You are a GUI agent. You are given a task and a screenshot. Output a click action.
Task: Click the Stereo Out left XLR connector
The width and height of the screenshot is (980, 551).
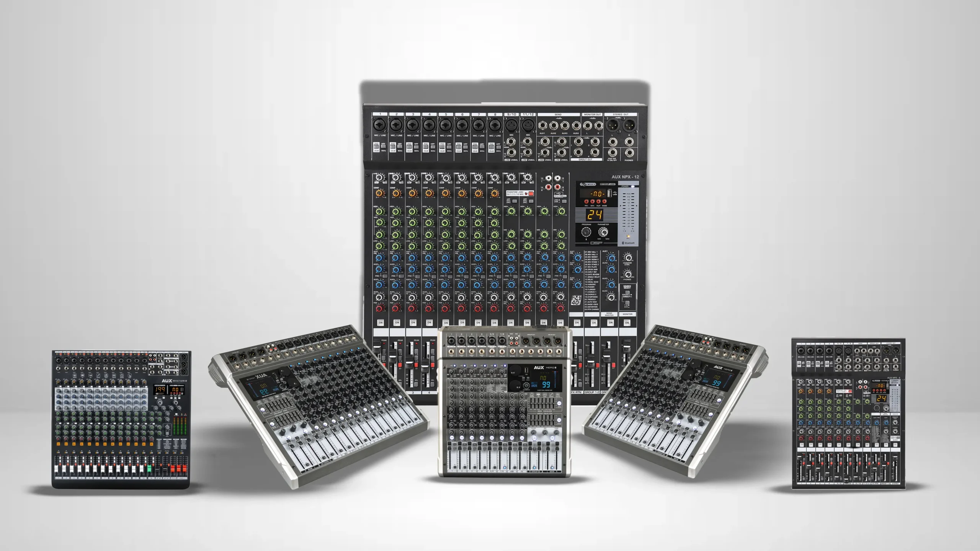point(612,125)
